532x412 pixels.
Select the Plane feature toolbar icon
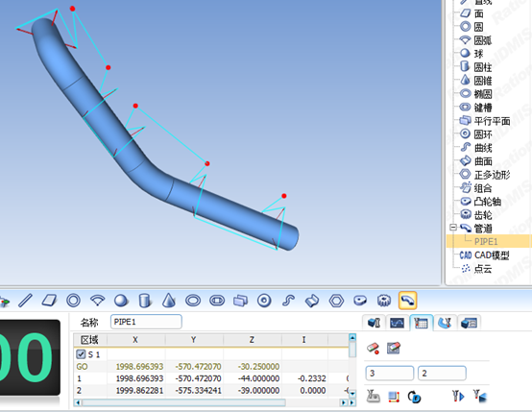click(49, 301)
